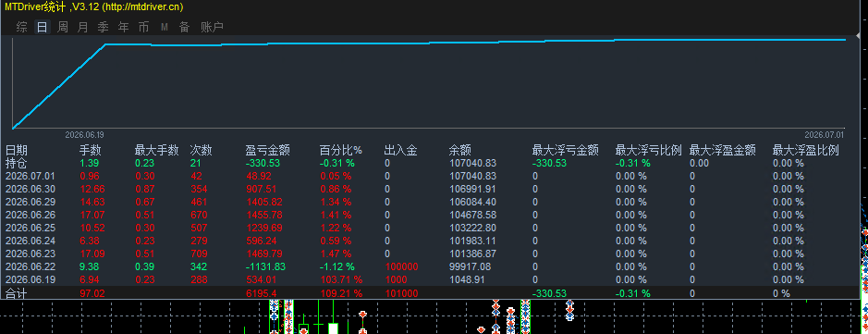
Task: Select the 日 daily statistics tab
Action: coord(43,27)
